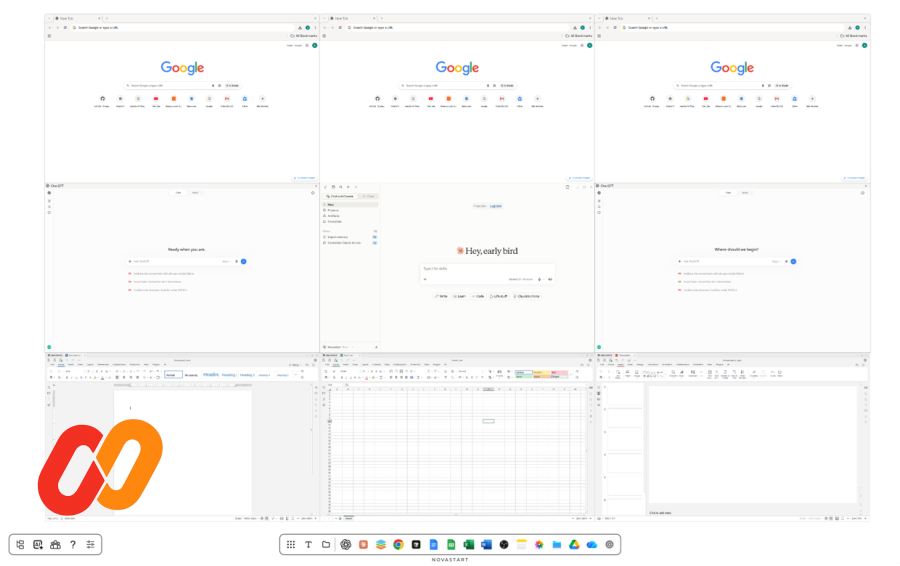This screenshot has width=900, height=566.
Task: Open Google Docs from the dock
Action: point(433,545)
